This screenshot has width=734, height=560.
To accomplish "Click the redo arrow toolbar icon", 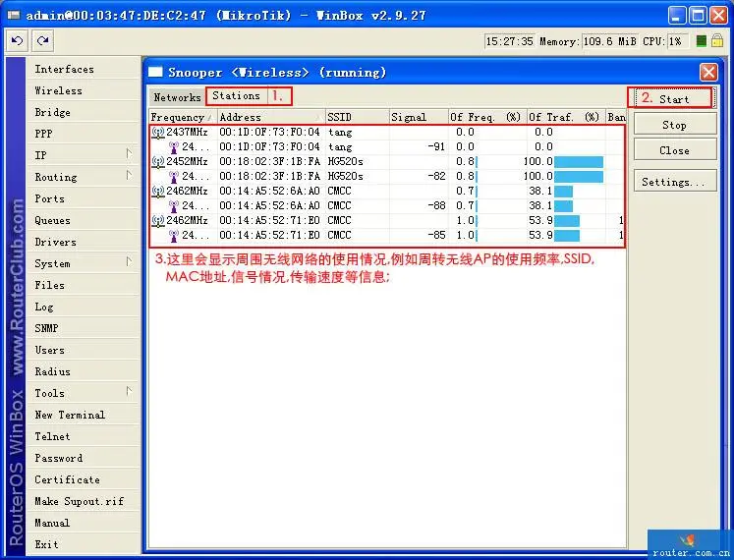I will coord(42,40).
